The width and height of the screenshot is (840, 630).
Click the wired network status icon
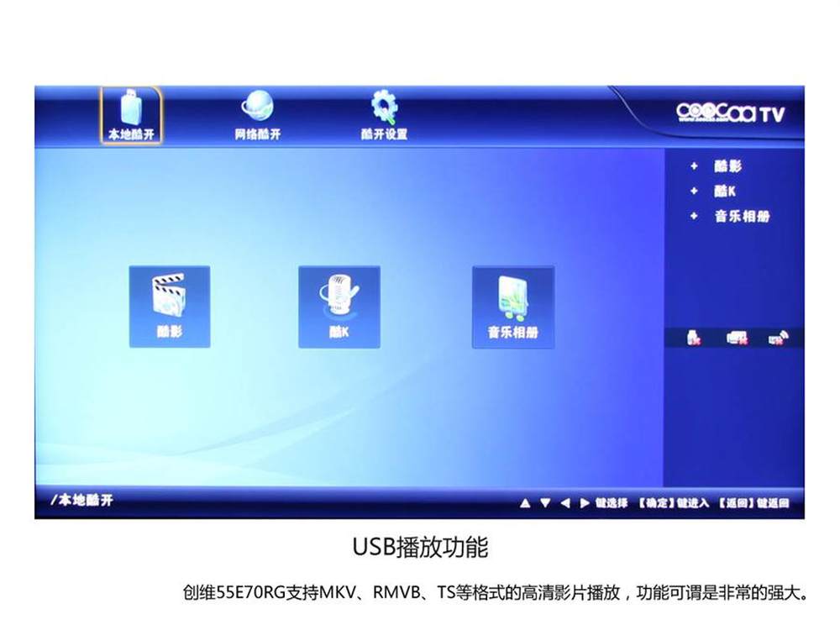point(737,338)
